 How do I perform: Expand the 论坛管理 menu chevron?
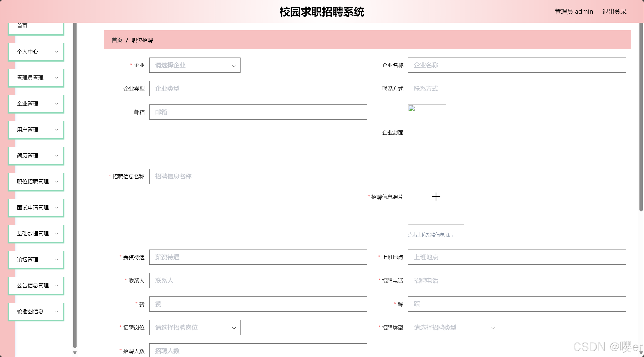(x=57, y=260)
